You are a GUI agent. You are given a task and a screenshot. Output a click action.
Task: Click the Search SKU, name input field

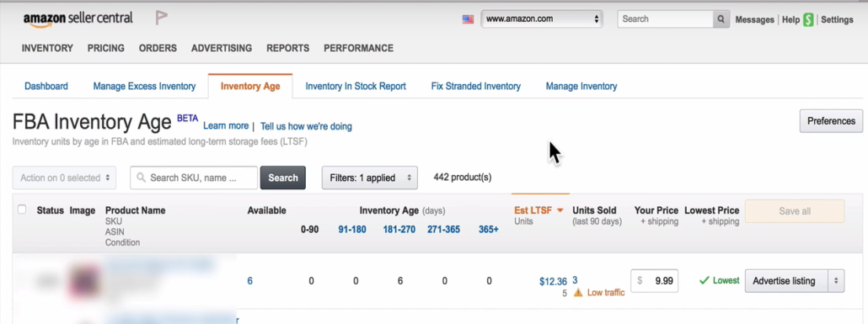pyautogui.click(x=194, y=178)
